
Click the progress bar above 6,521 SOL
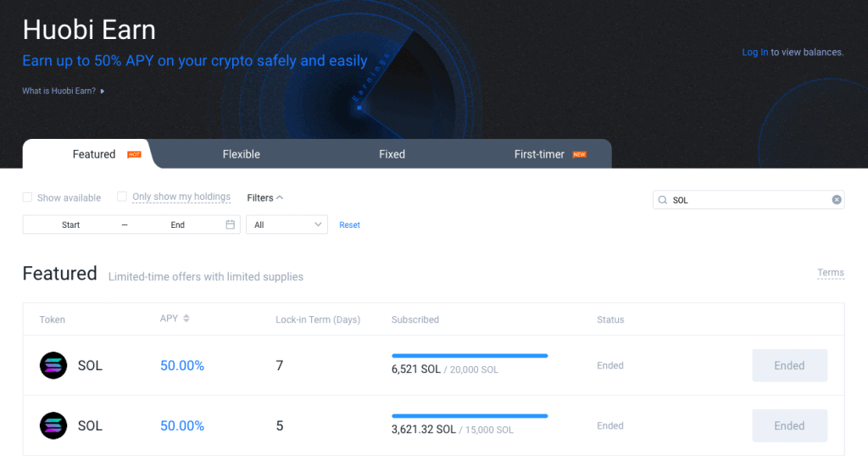coord(470,355)
